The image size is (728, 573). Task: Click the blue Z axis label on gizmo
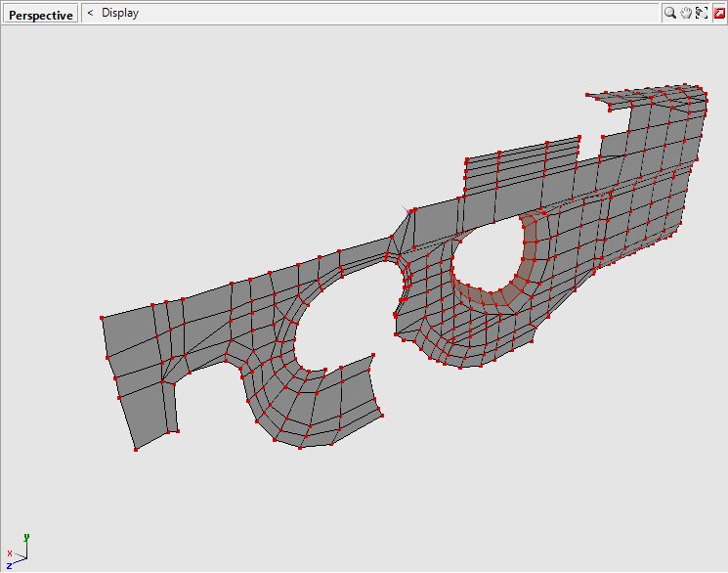click(x=9, y=565)
